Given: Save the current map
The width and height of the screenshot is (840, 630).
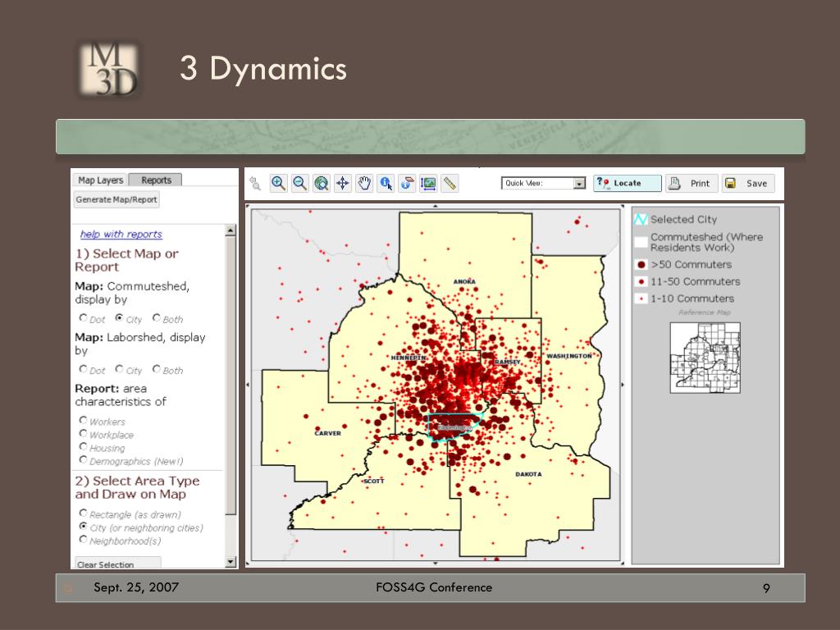Looking at the screenshot, I should coord(748,183).
